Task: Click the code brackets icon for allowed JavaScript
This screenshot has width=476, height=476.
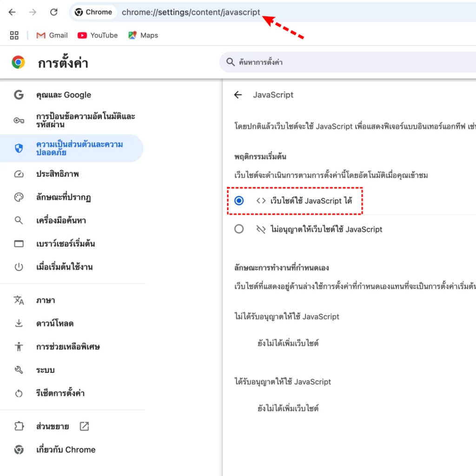Action: coord(261,201)
